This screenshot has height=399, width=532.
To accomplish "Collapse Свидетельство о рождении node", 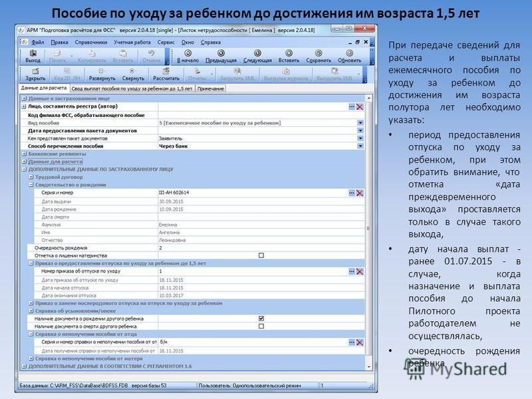I will tap(31, 185).
